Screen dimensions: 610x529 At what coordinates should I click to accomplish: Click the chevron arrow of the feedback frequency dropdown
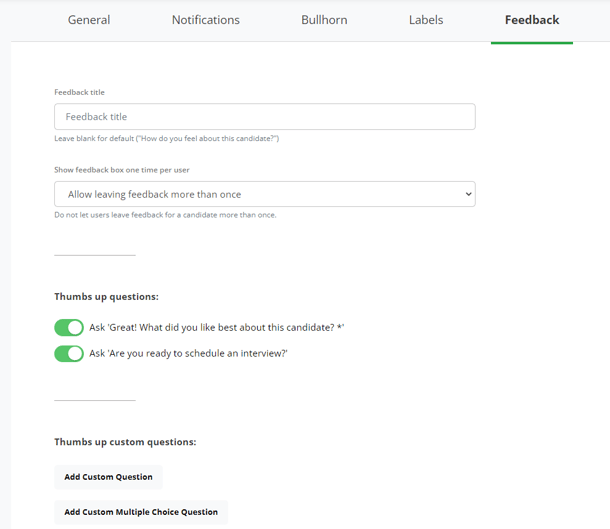468,194
